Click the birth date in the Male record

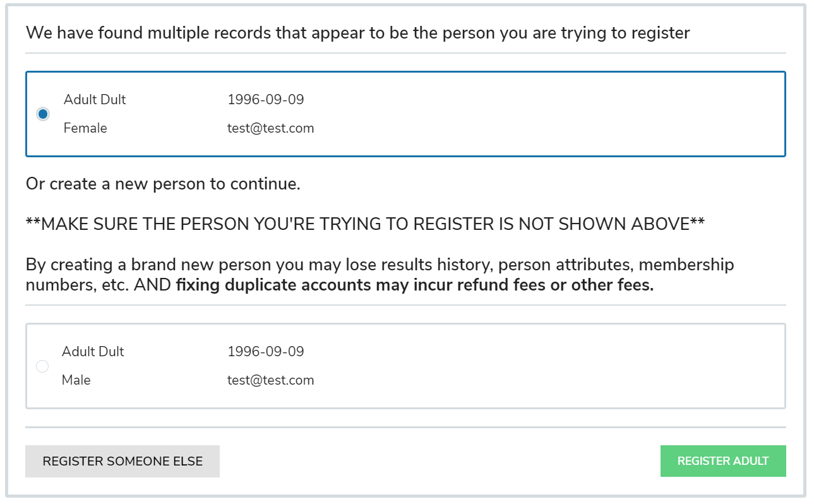tap(265, 352)
